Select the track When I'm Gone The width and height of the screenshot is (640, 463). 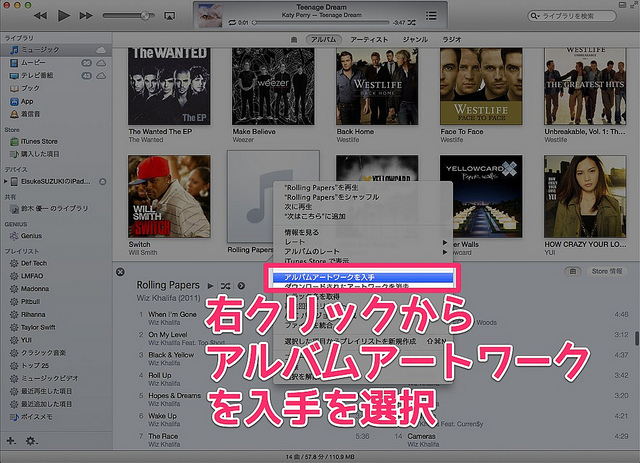(x=172, y=314)
